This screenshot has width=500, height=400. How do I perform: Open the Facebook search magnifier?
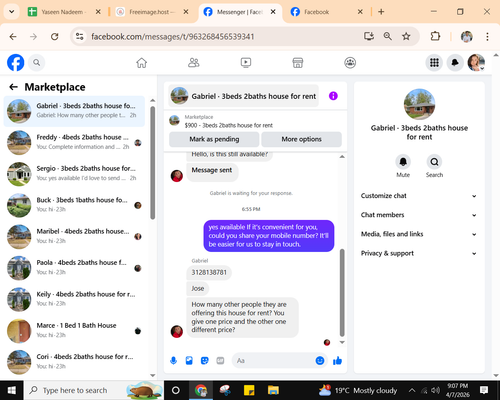(x=37, y=62)
